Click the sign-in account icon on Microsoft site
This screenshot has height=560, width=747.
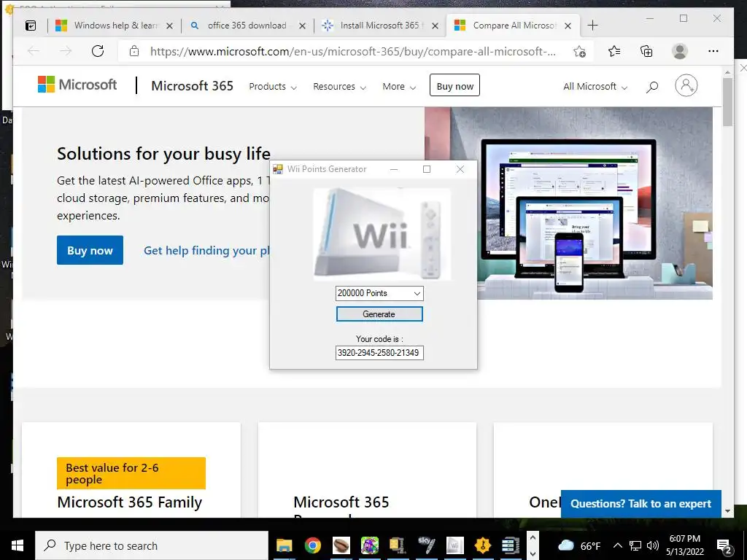coord(686,86)
